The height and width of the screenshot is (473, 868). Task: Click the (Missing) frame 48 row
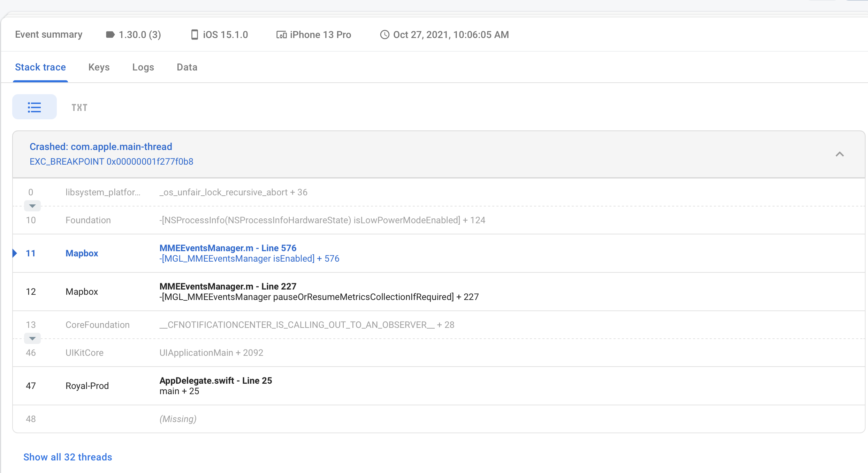pyautogui.click(x=178, y=419)
